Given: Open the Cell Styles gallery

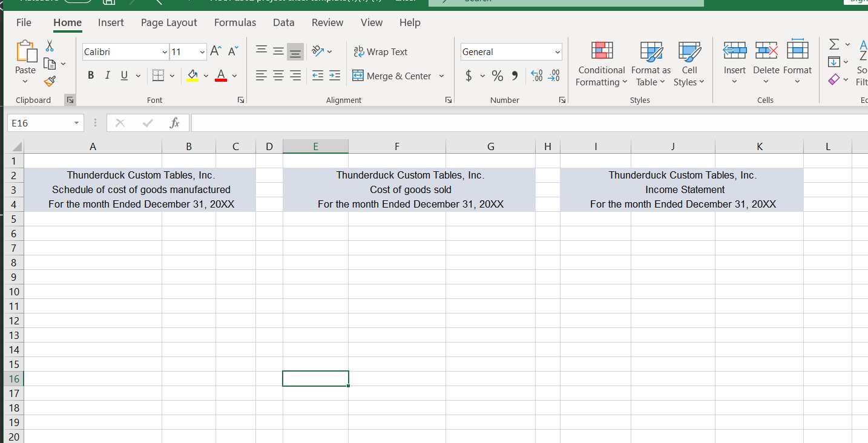Looking at the screenshot, I should tap(689, 65).
